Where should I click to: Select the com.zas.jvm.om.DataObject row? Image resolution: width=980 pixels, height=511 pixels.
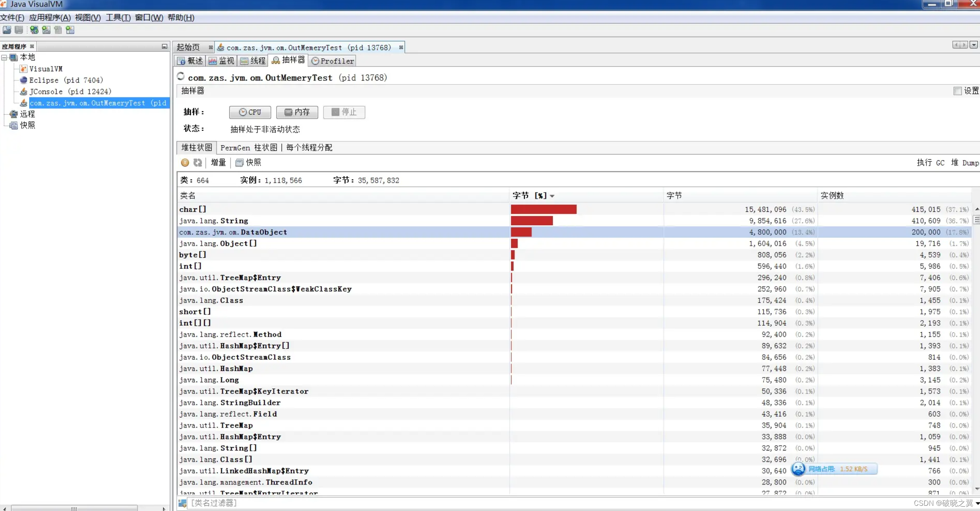(x=574, y=232)
